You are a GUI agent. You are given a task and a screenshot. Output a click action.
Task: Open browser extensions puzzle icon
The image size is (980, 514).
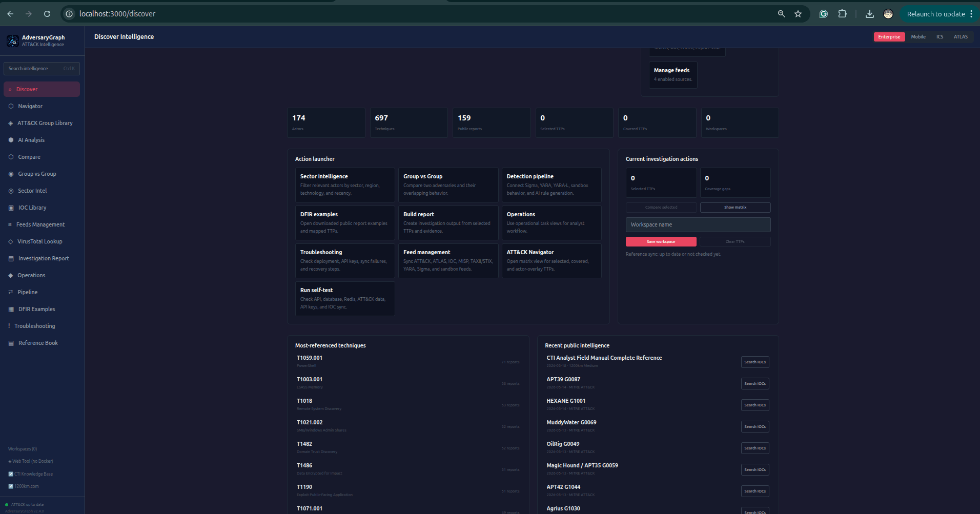[x=842, y=14]
